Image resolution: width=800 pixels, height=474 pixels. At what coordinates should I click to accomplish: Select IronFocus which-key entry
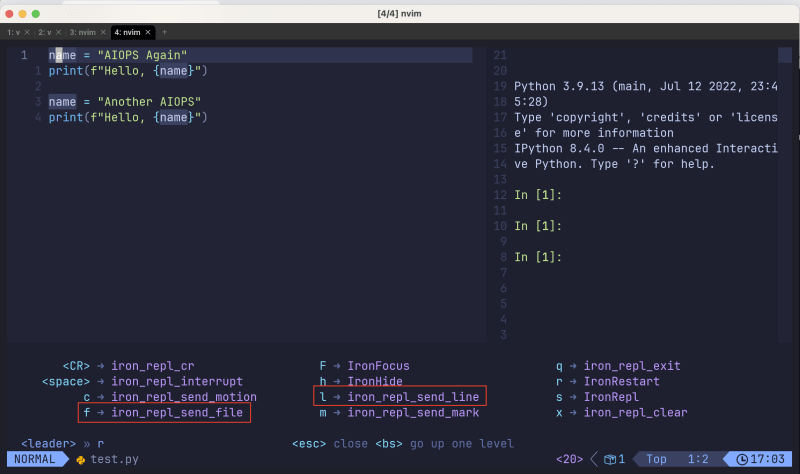[x=364, y=366]
